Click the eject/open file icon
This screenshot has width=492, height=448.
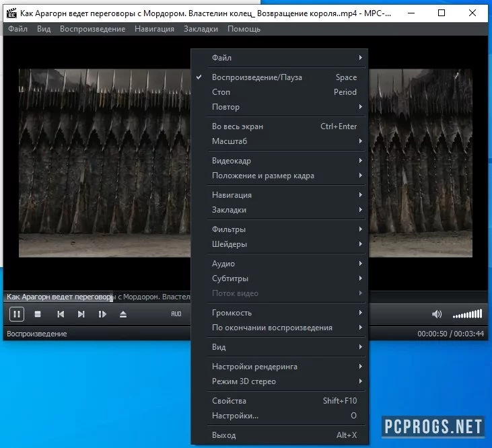pos(123,314)
